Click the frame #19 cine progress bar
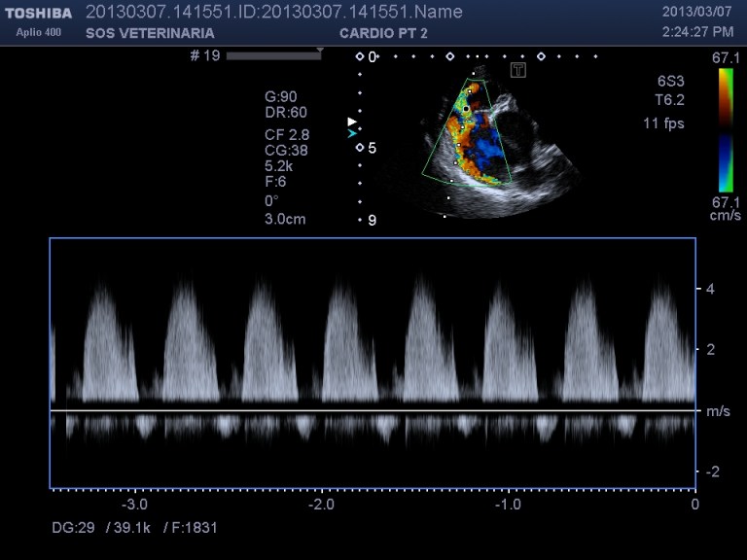This screenshot has width=747, height=560. [273, 56]
